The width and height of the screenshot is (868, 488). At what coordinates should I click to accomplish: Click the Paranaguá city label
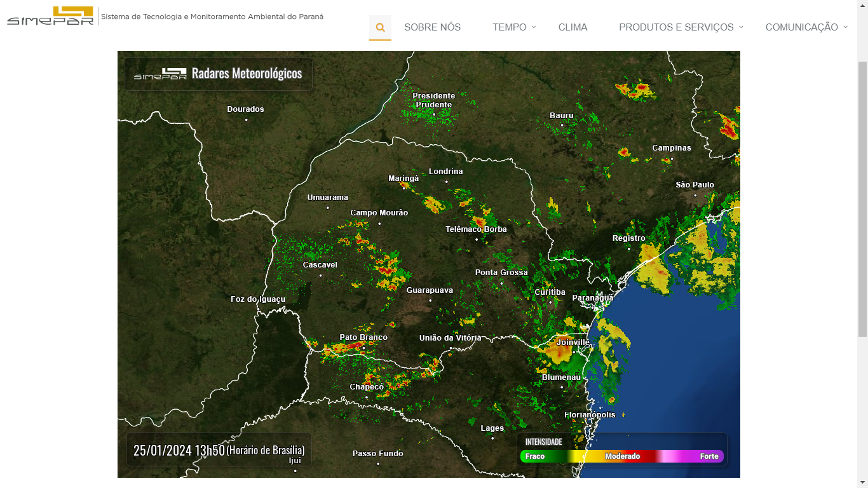(593, 298)
